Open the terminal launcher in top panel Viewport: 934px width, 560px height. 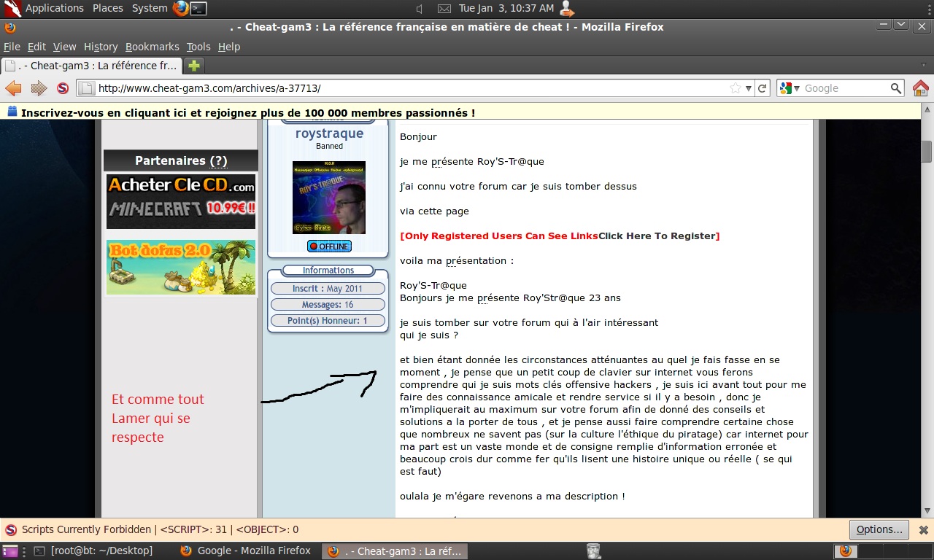pos(198,9)
